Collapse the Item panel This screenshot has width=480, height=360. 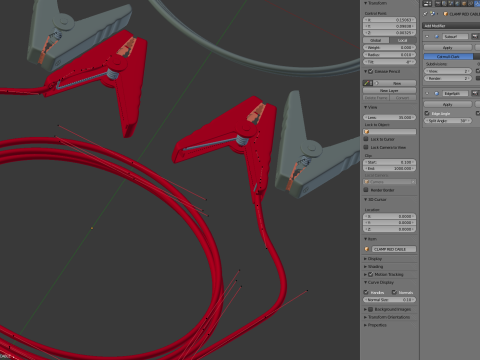(x=365, y=239)
